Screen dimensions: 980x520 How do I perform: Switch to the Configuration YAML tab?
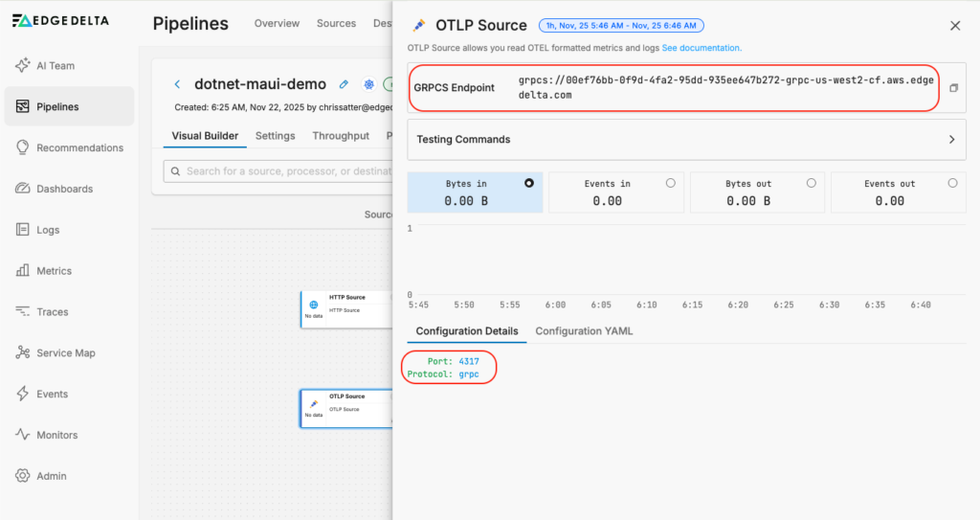coord(584,331)
